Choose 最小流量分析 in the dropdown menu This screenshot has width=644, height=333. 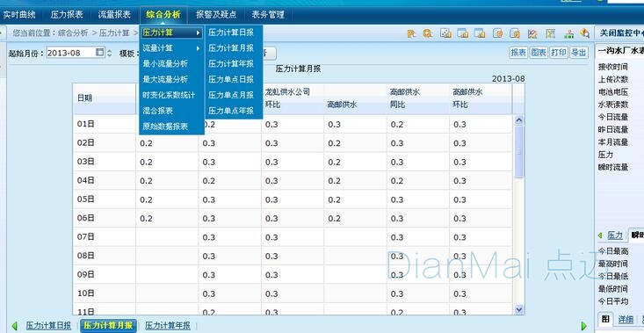pos(165,63)
